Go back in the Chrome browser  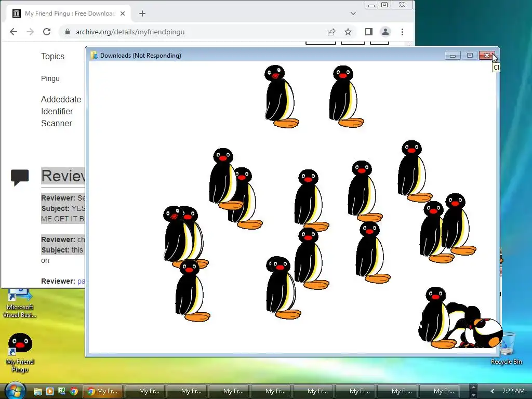[14, 32]
